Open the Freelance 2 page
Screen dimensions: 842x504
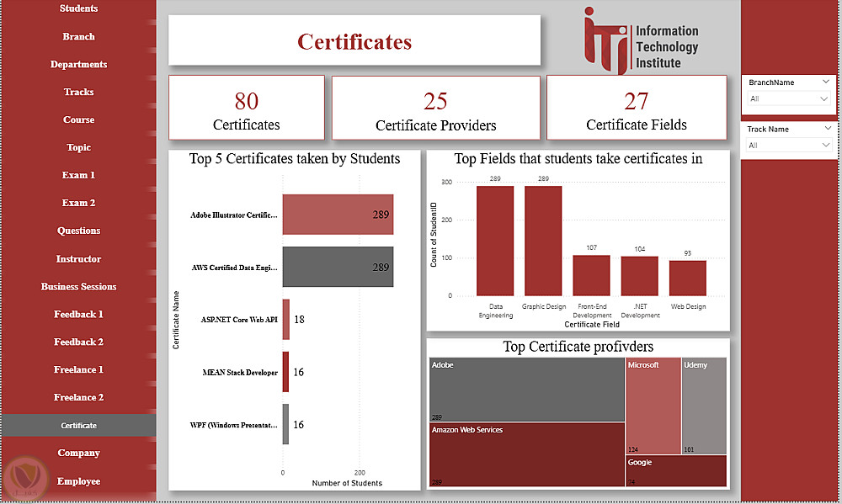point(78,397)
